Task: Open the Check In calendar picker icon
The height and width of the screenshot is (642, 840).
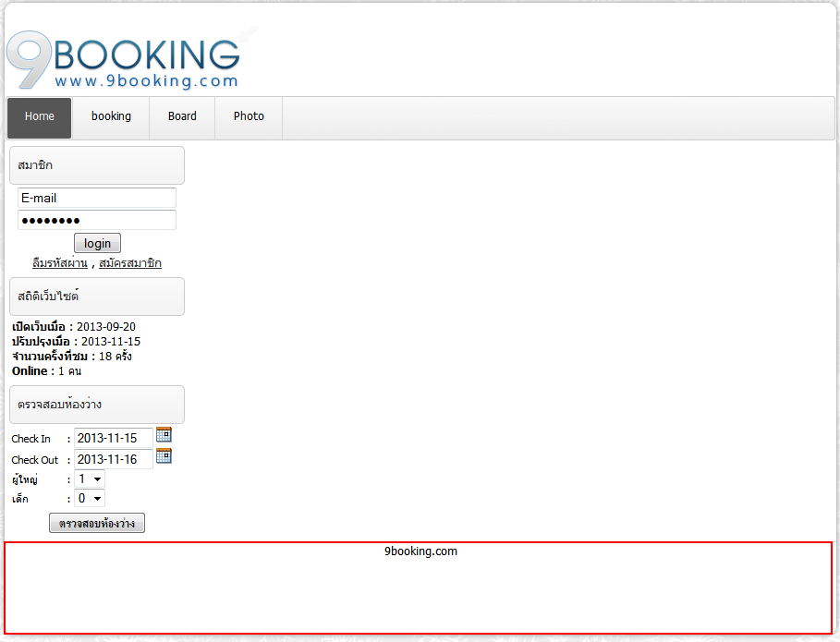Action: 164,434
